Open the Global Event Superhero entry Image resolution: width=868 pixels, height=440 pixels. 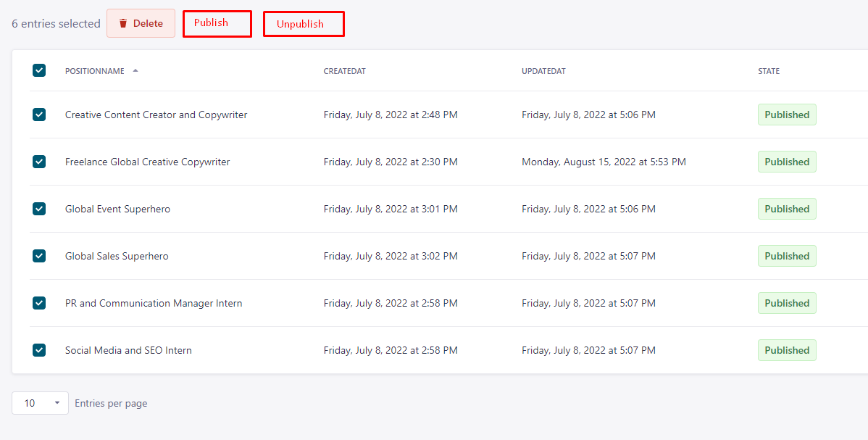pos(117,209)
